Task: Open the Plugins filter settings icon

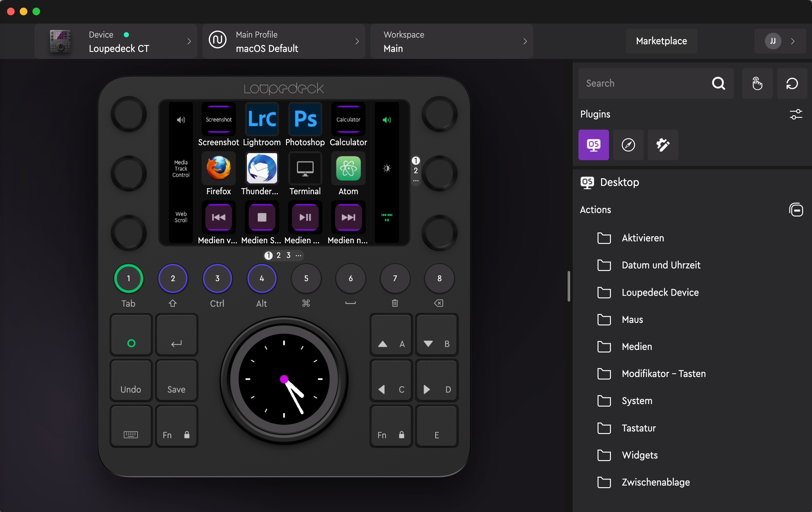Action: click(x=796, y=114)
